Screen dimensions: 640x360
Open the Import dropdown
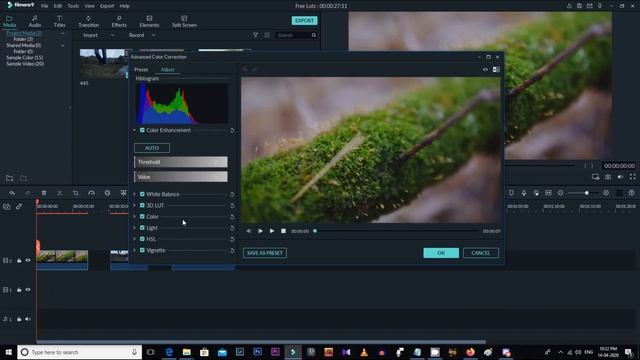98,36
